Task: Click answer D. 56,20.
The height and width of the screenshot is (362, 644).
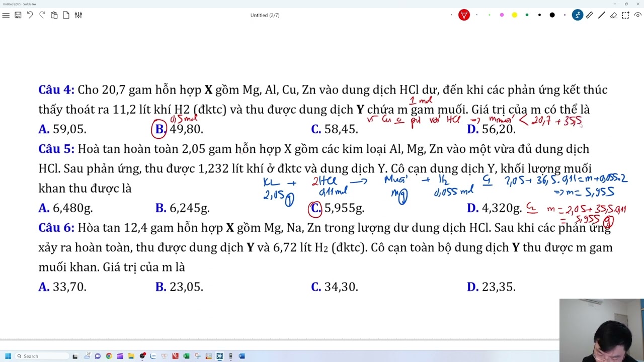Action: point(491,129)
